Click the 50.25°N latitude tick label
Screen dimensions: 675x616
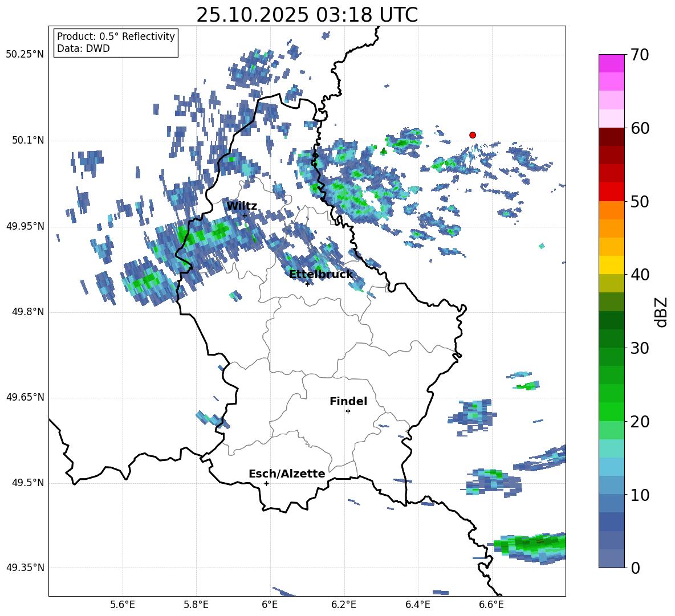(x=25, y=55)
